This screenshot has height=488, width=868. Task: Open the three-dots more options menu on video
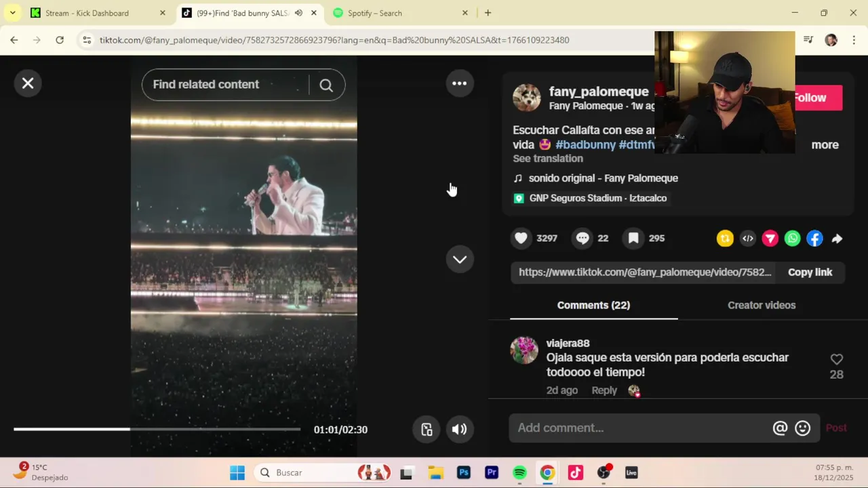pos(460,83)
